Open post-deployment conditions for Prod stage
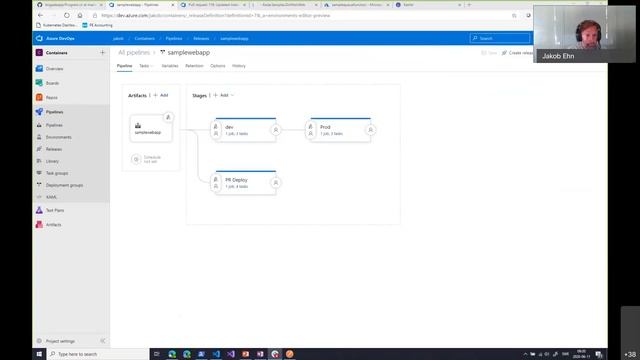 (371, 130)
